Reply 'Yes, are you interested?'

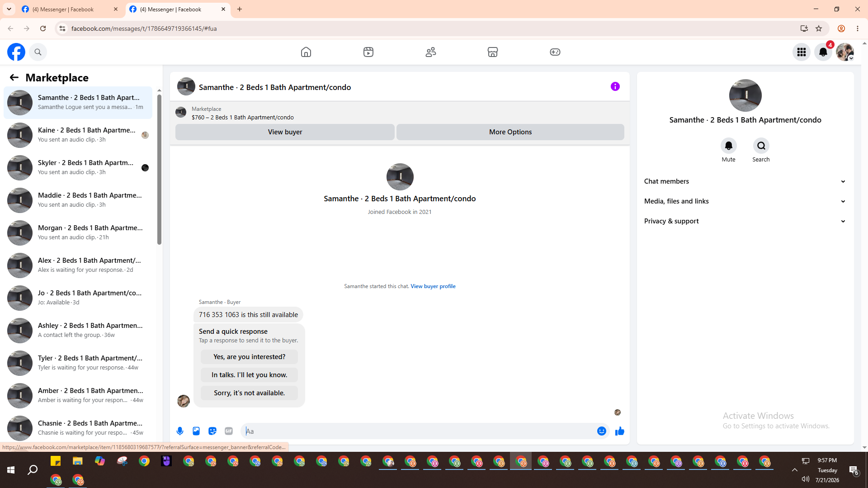250,357
